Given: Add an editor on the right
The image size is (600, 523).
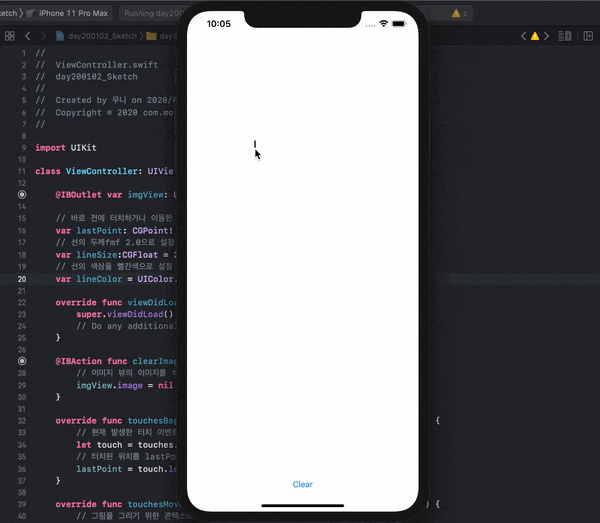Looking at the screenshot, I should click(x=588, y=36).
